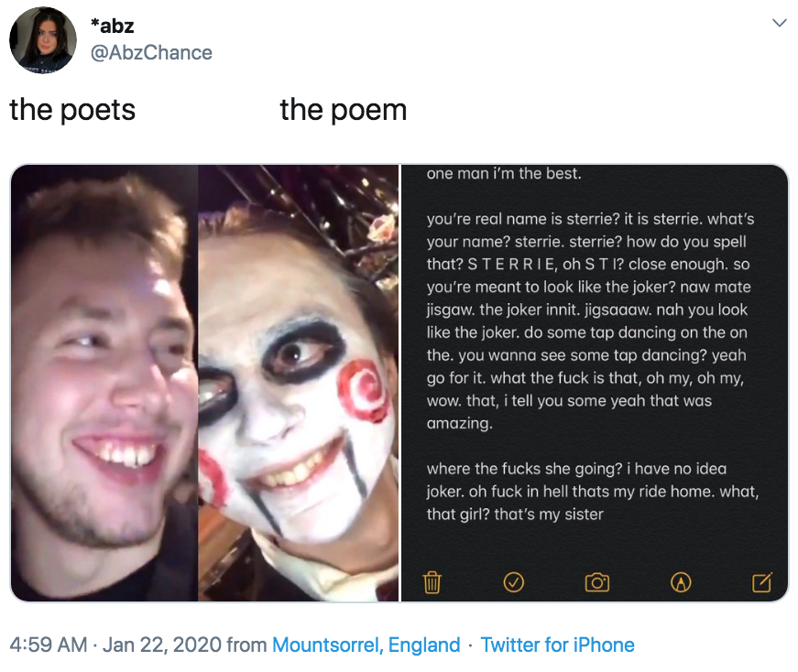Click the Twitter for iPhone source link
The image size is (798, 672).
[x=558, y=645]
